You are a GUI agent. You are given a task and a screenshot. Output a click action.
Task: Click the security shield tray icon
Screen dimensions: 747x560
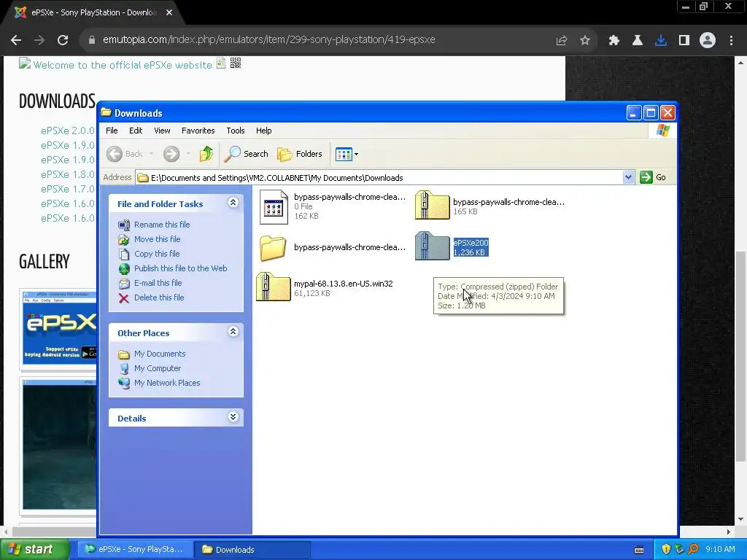point(666,550)
